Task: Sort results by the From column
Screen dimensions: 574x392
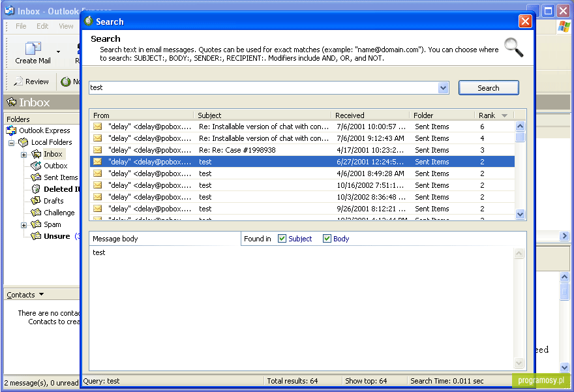Action: click(142, 115)
